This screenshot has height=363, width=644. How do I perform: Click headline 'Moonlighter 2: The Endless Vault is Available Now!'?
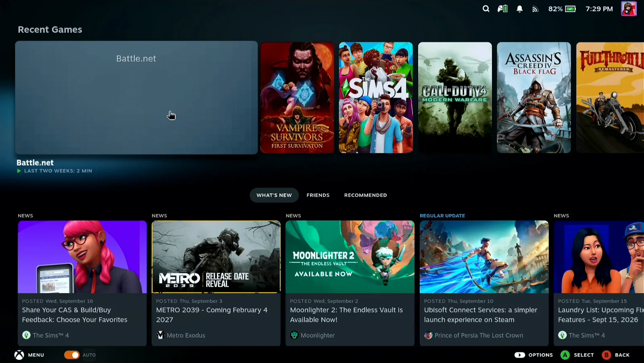(346, 315)
